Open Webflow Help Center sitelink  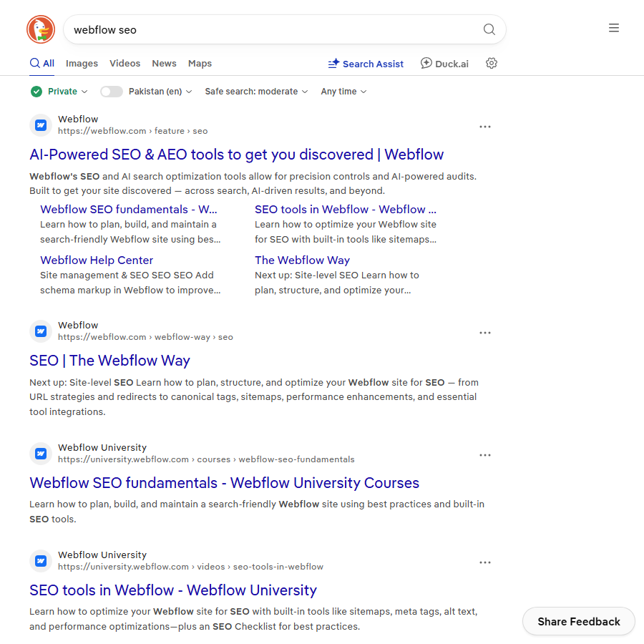point(97,260)
